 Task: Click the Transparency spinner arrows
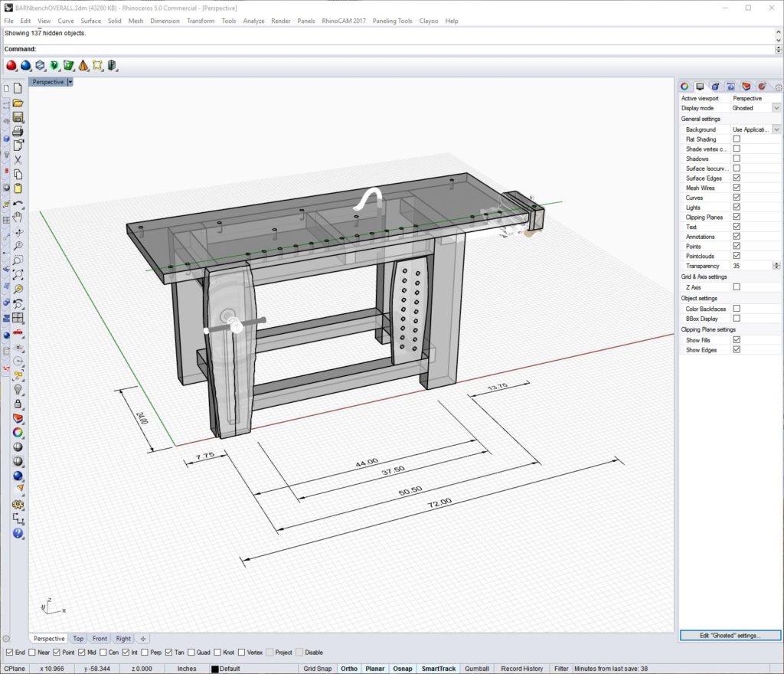pos(776,266)
